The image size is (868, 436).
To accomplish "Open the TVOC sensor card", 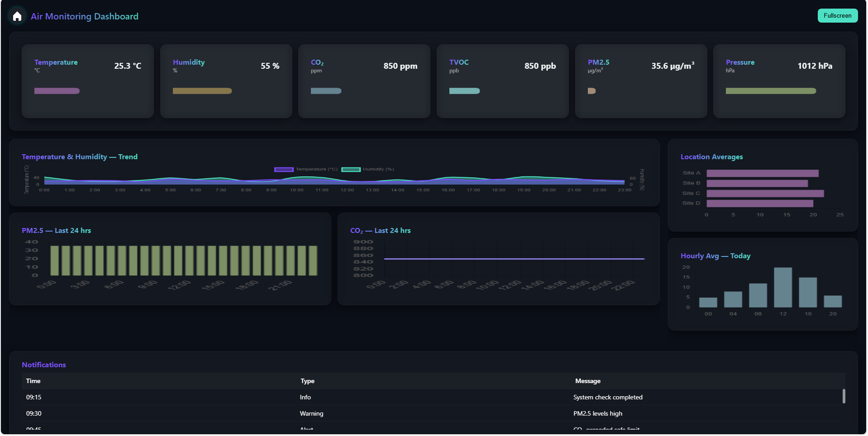I will coord(502,81).
